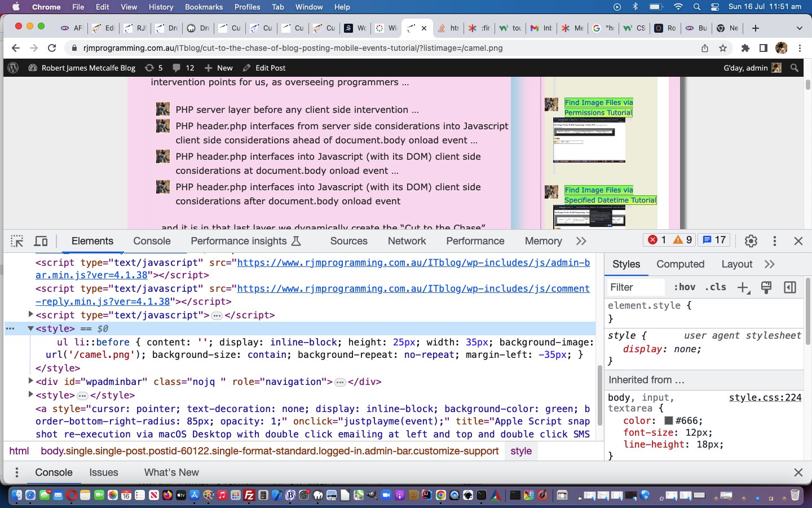
Task: Open Spotlight search in menu bar
Action: coord(697,7)
